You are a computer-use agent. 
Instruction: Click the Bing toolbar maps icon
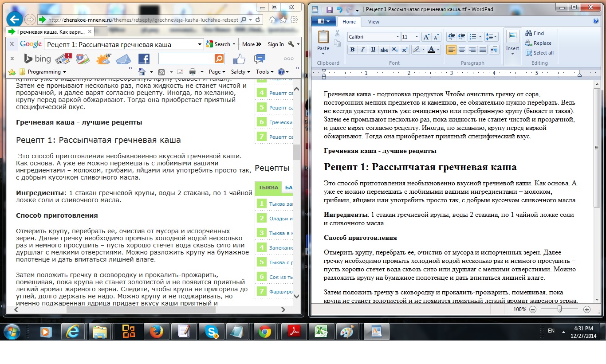[82, 59]
